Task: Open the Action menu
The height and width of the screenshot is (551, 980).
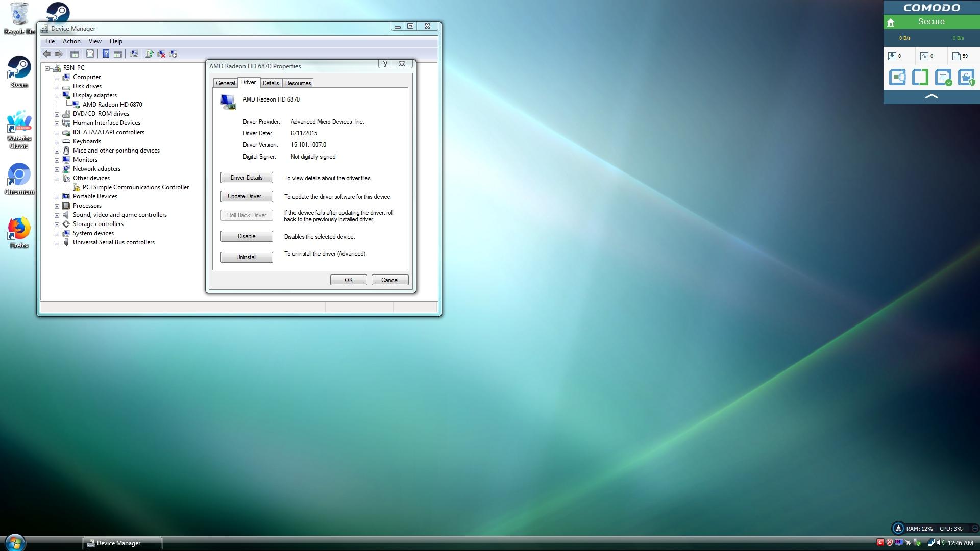Action: coord(71,41)
